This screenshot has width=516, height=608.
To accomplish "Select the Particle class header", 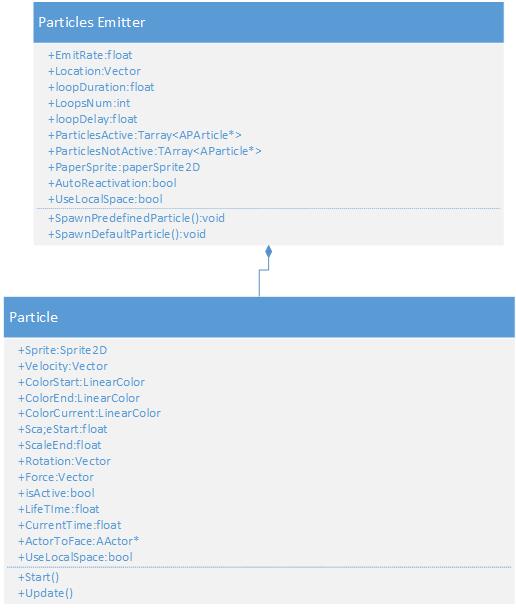I will coord(259,317).
